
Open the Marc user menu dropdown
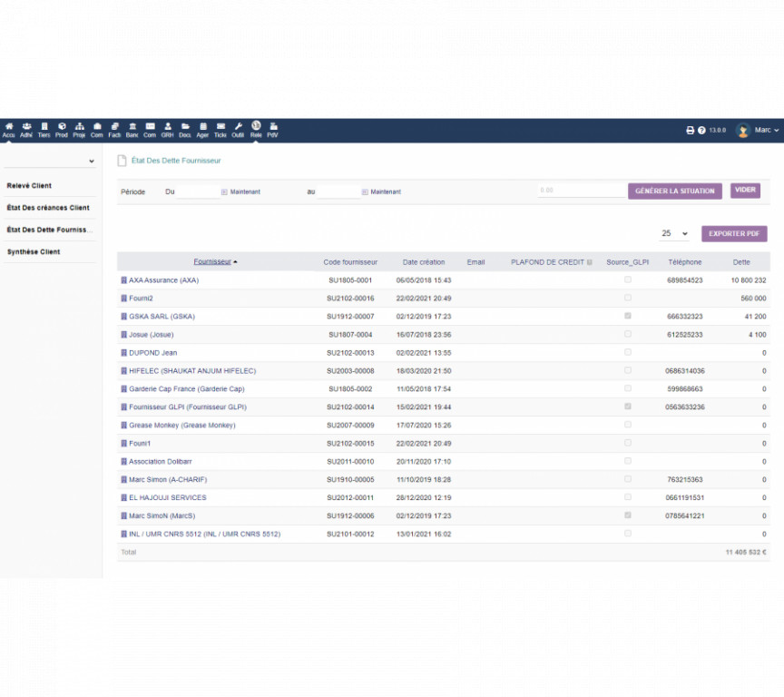(759, 131)
